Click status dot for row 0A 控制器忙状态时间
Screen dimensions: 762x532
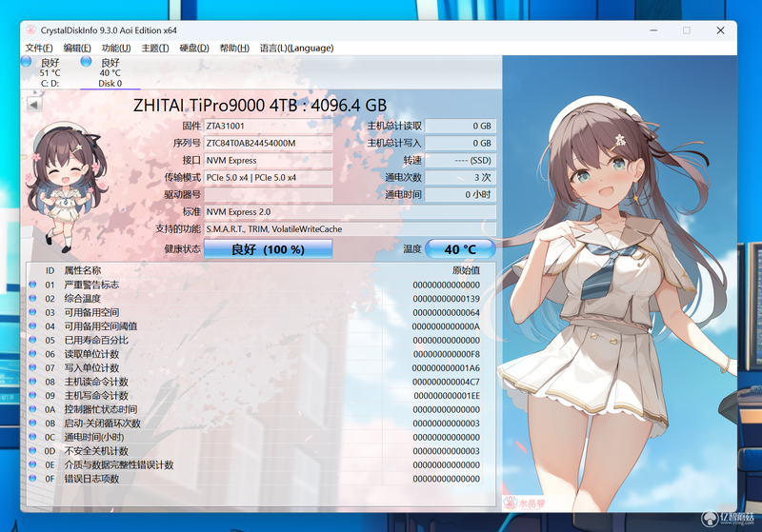pos(32,409)
